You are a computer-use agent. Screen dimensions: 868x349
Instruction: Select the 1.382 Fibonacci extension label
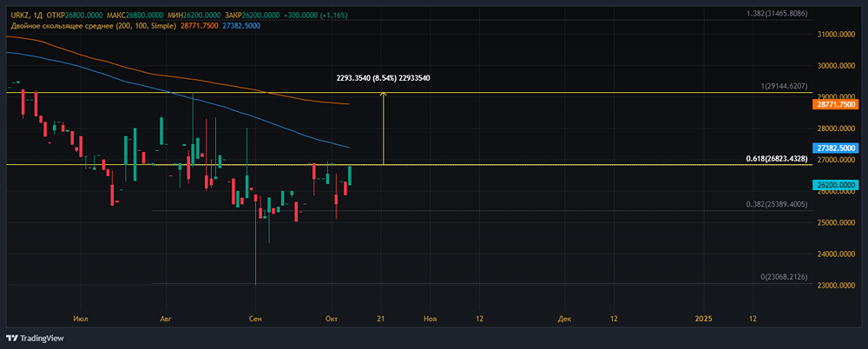[x=779, y=14]
